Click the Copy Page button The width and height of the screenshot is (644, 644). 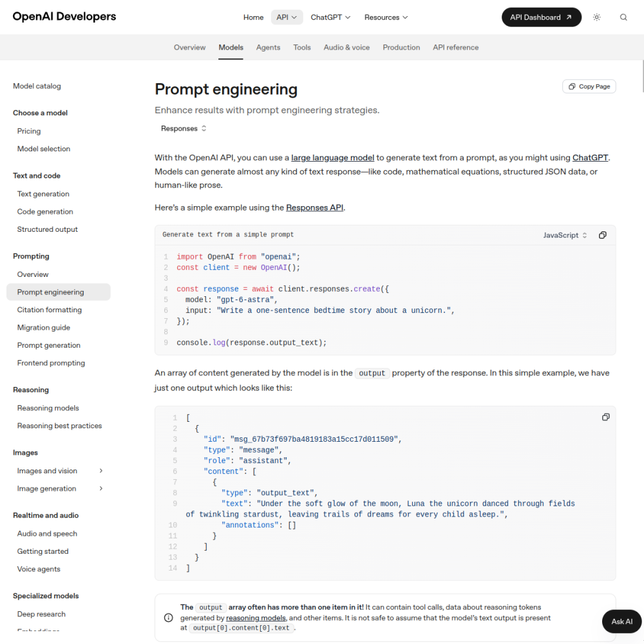pos(589,86)
